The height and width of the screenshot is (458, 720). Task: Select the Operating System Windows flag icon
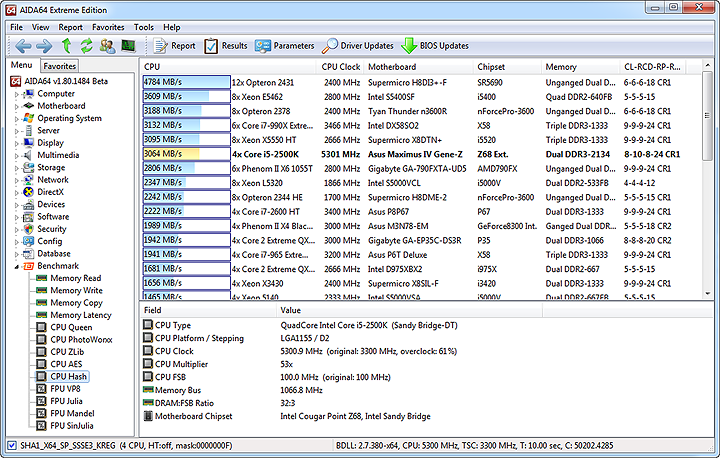pyautogui.click(x=28, y=118)
